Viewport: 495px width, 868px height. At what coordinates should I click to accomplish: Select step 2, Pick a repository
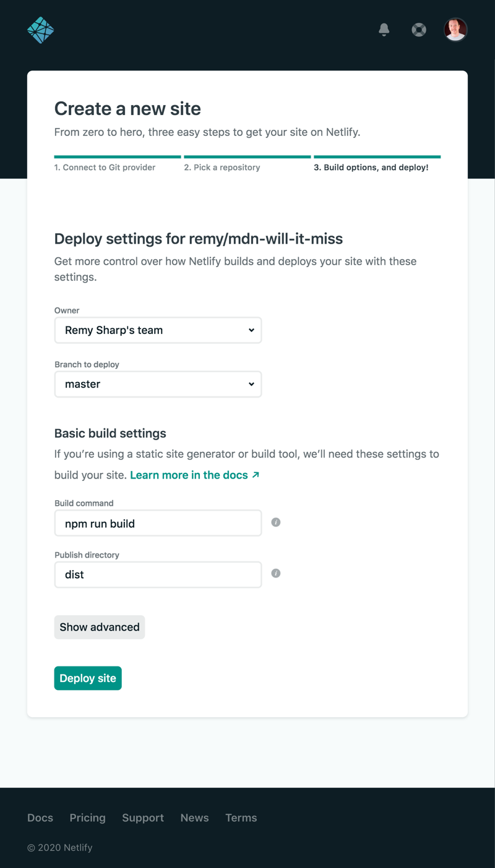pyautogui.click(x=222, y=167)
